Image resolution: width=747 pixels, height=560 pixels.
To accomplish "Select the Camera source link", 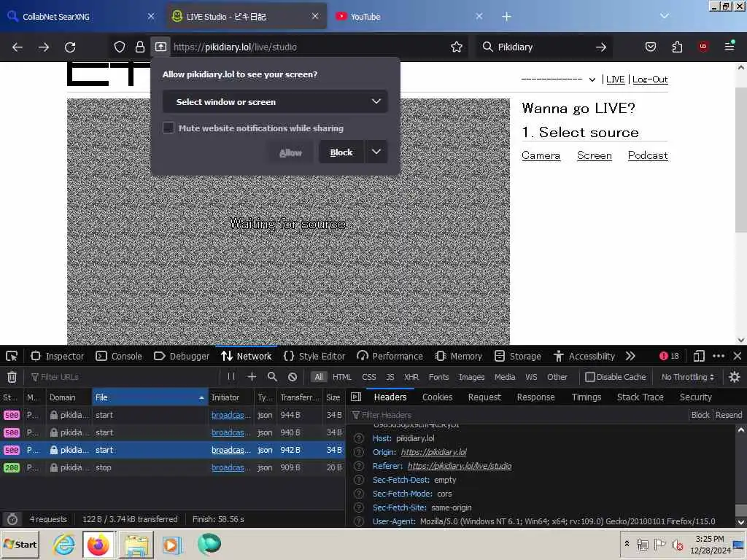I will [541, 155].
